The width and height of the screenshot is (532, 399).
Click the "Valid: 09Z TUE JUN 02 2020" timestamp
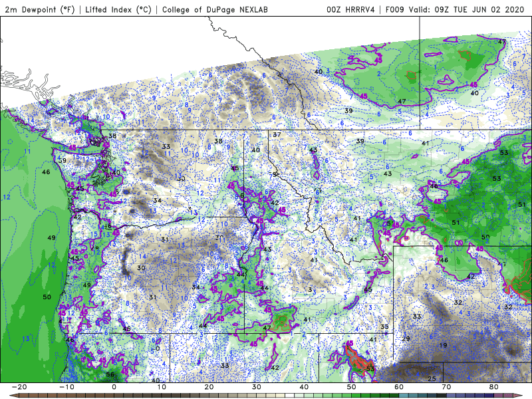(466, 9)
